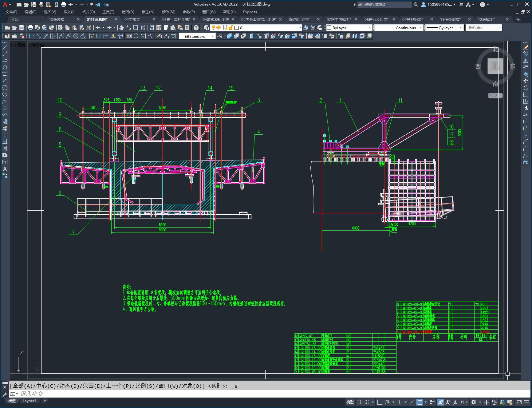Open the EBStandard dimension style dropdown
The image size is (532, 408).
pos(197,36)
